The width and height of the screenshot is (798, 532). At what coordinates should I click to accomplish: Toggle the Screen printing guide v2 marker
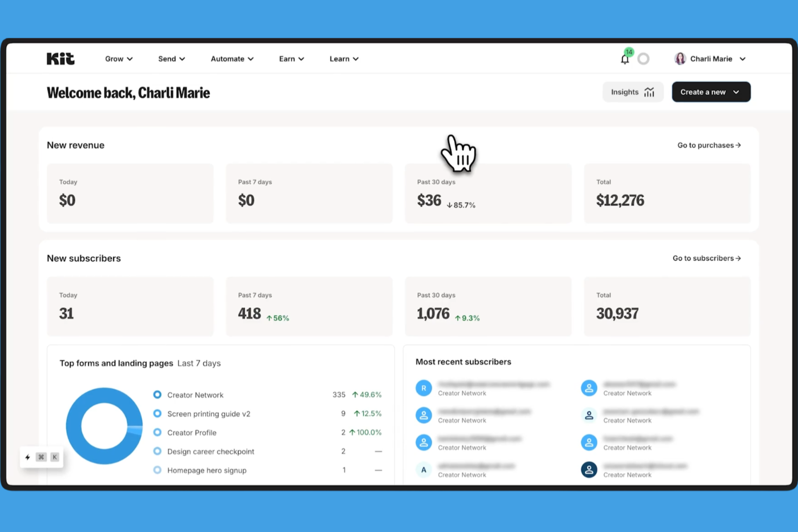pos(157,413)
